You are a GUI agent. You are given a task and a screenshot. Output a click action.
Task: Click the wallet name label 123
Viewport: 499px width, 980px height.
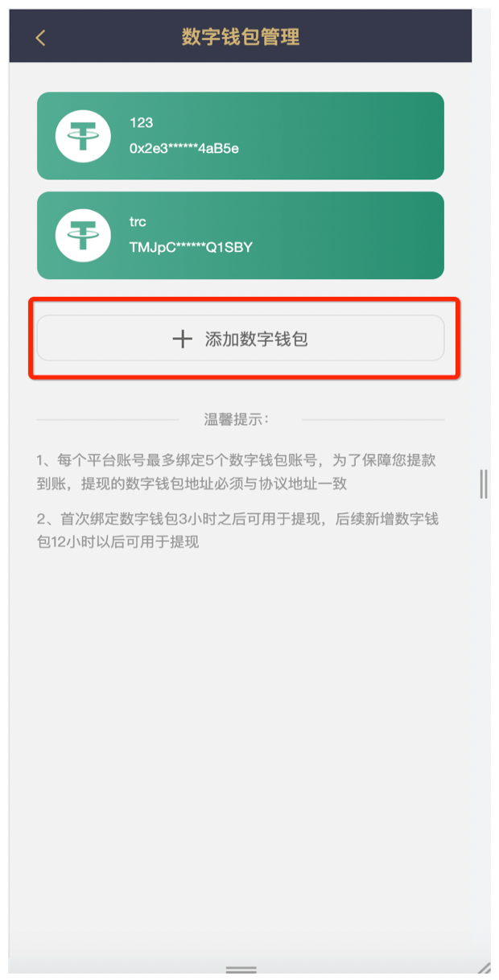pos(141,123)
